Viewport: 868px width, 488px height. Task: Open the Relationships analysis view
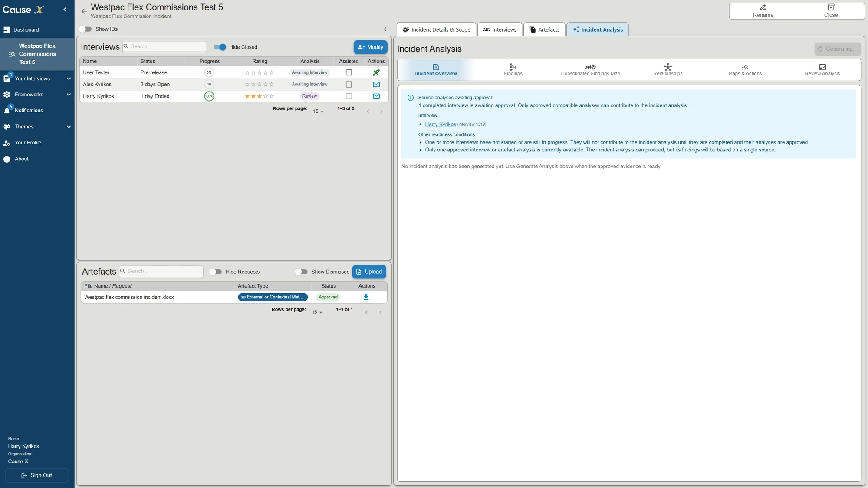[x=667, y=69]
